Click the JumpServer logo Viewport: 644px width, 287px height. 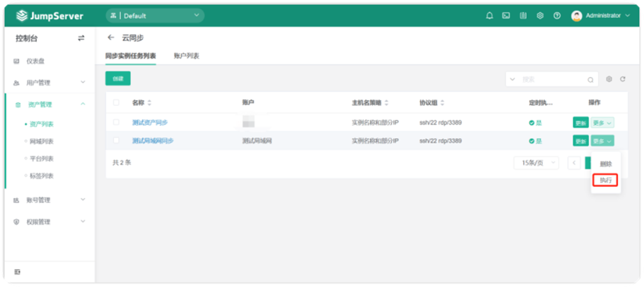[x=50, y=16]
